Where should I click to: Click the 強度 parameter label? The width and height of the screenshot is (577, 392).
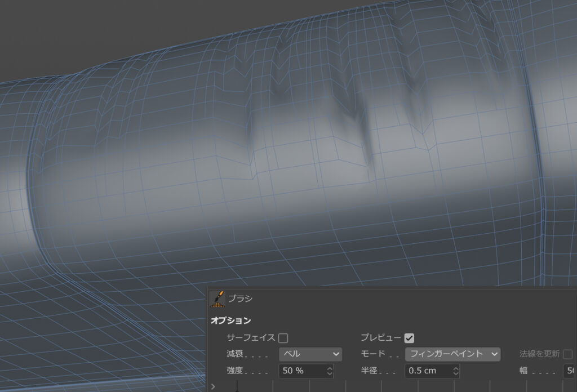pos(234,371)
